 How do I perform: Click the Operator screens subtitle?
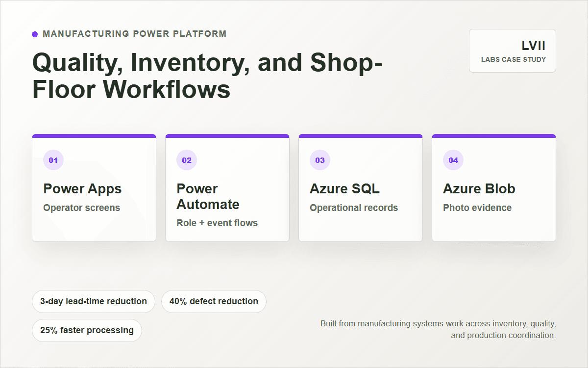(81, 208)
